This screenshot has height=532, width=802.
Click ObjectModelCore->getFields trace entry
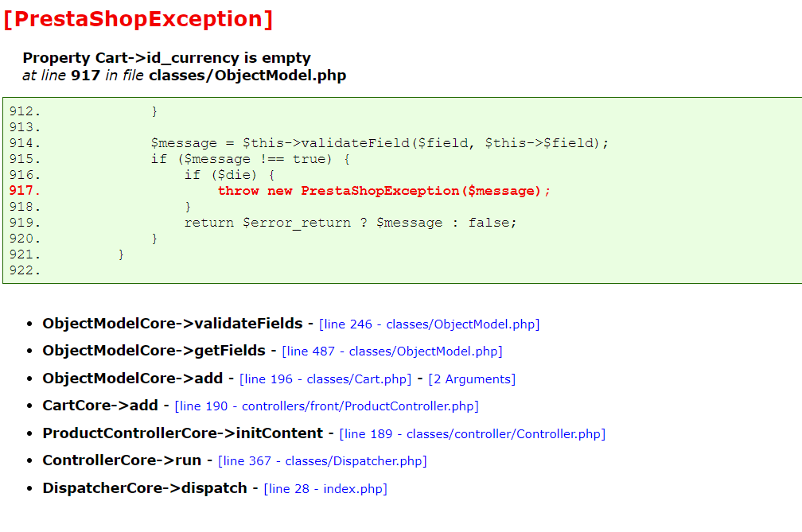point(154,351)
